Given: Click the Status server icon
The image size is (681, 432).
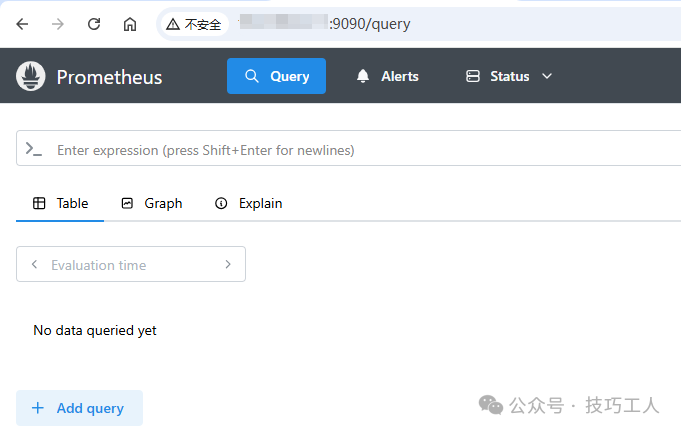Looking at the screenshot, I should pyautogui.click(x=473, y=76).
